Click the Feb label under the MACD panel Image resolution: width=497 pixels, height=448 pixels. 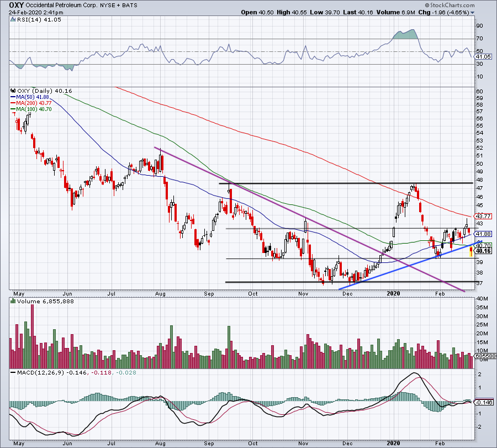pos(440,443)
